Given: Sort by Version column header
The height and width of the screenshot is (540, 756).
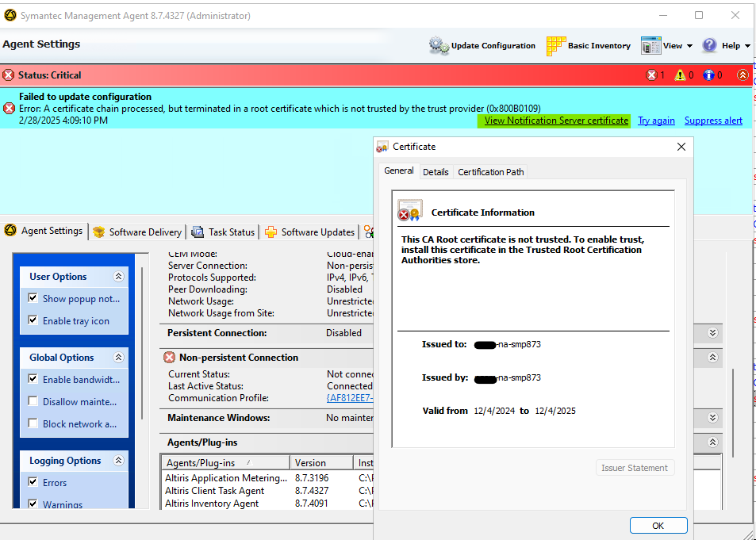Looking at the screenshot, I should pyautogui.click(x=321, y=463).
